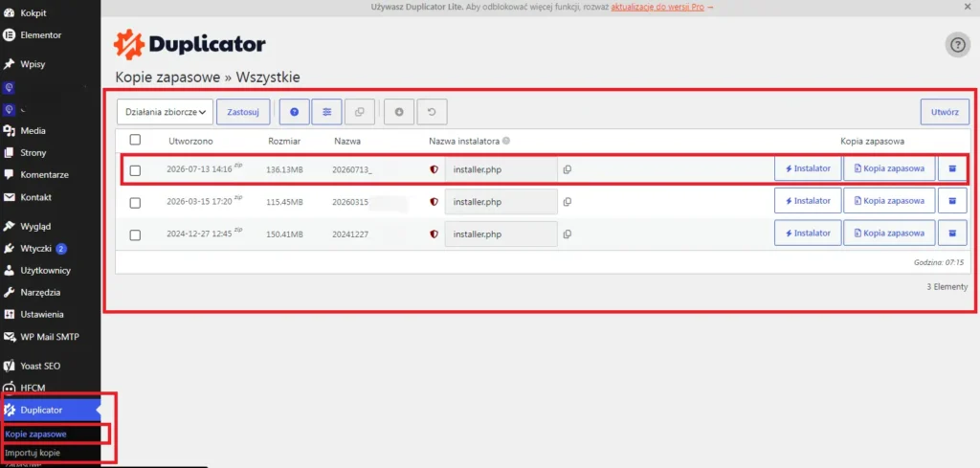Click the installer.php field of 136.13MB backup

(501, 169)
